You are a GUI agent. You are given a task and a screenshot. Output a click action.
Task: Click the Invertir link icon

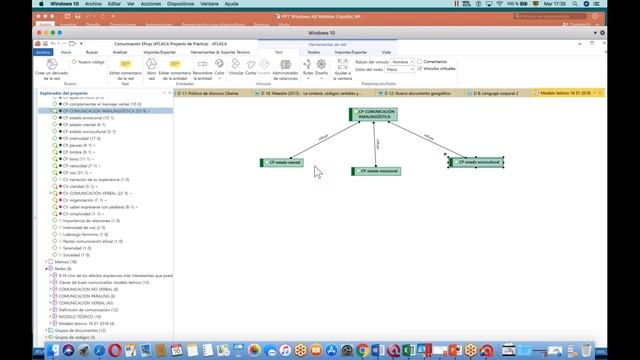pyautogui.click(x=264, y=64)
